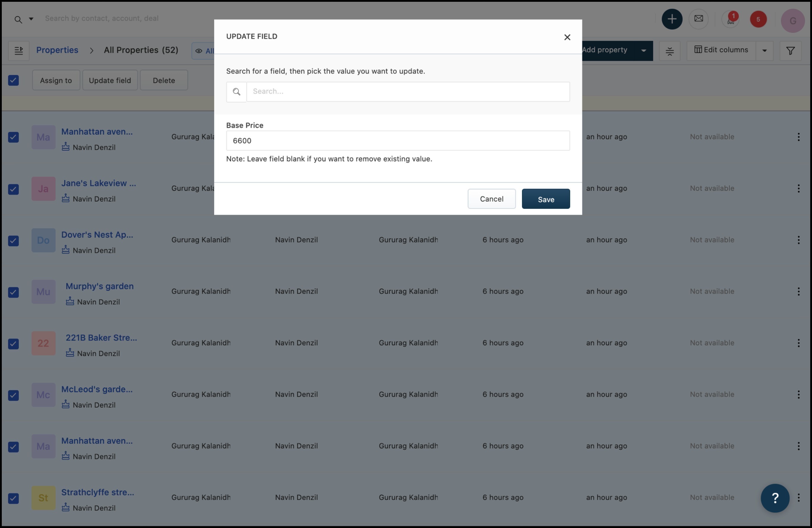Click the Do avatar thumbnail
Viewport: 812px width, 528px height.
point(43,240)
